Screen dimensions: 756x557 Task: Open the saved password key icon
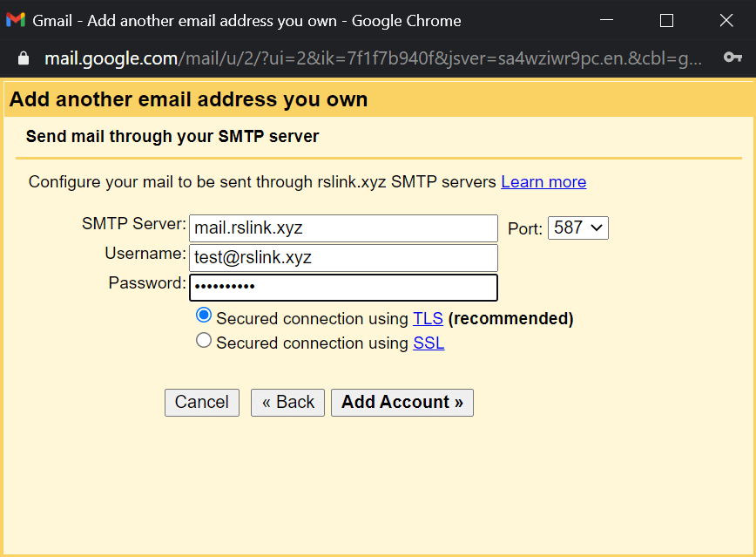click(732, 58)
